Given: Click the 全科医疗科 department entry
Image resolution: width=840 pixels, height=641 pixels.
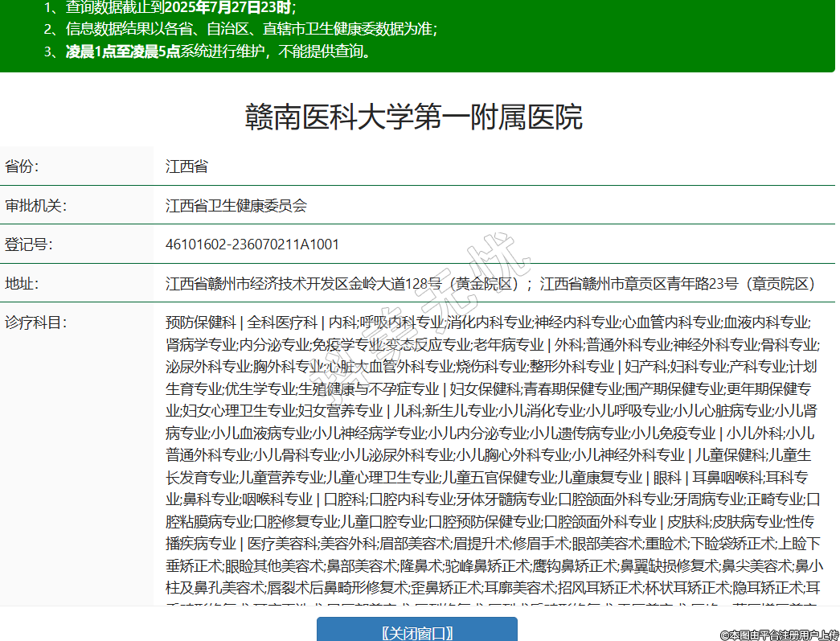Looking at the screenshot, I should point(282,323).
